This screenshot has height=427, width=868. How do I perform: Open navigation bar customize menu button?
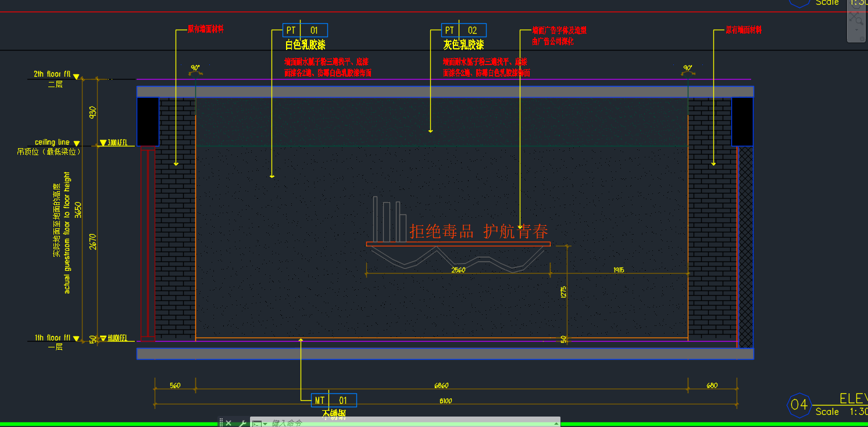tap(861, 39)
